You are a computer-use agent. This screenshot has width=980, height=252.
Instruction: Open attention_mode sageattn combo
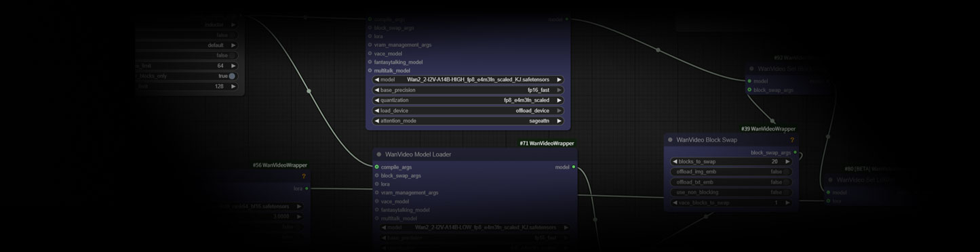[468, 121]
